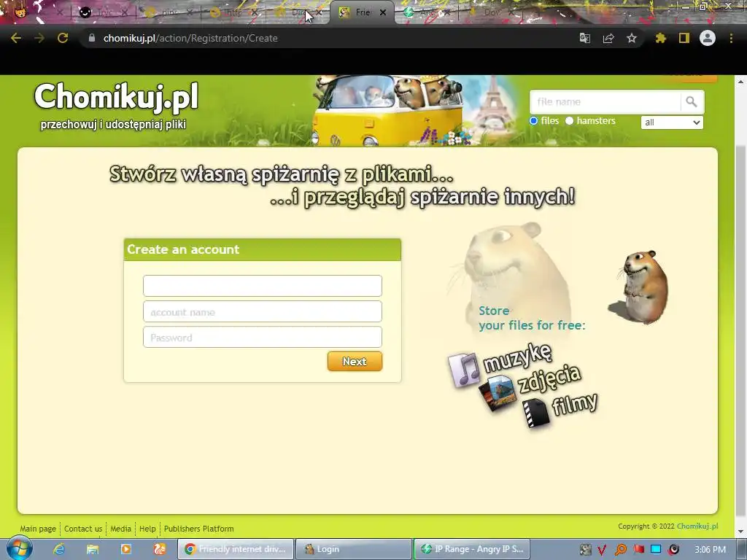The image size is (747, 560).
Task: Select the 'hamsters' radio button
Action: pos(569,121)
